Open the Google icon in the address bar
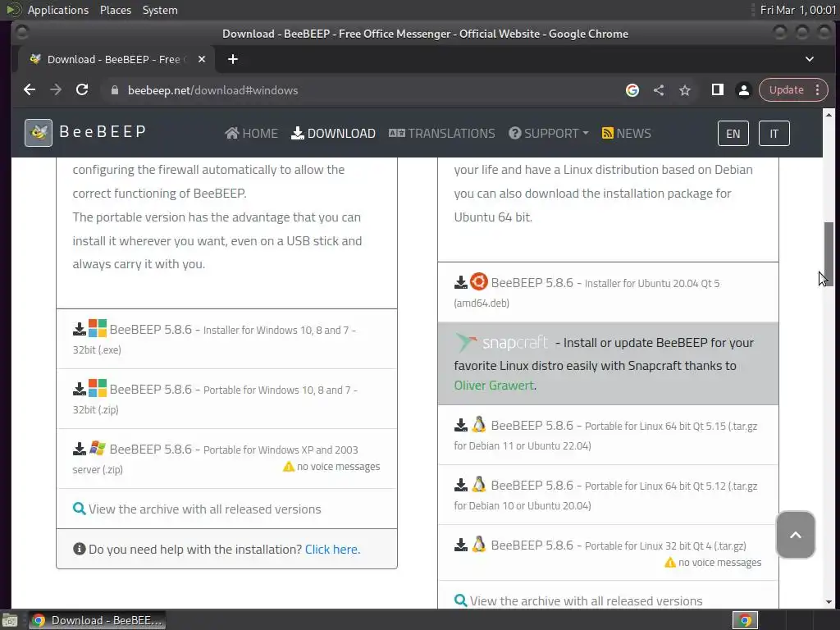This screenshot has height=630, width=840. point(632,90)
